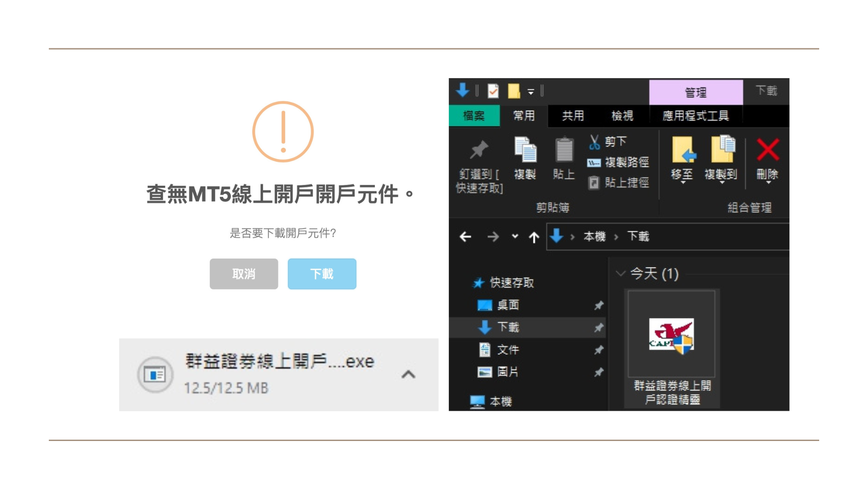Image resolution: width=868 pixels, height=488 pixels.
Task: Click the 複製路徑 icon
Action: (x=594, y=163)
